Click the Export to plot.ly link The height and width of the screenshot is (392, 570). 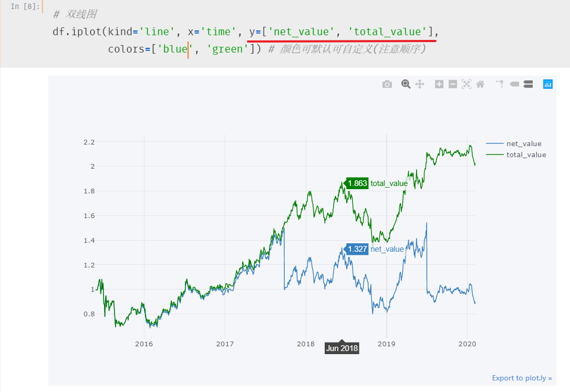click(x=522, y=378)
